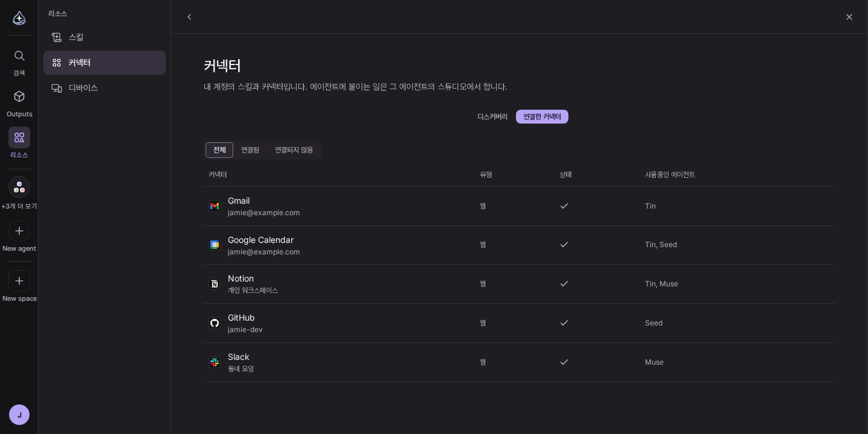Click the 커넥터 grid icon in sidebar

[57, 63]
